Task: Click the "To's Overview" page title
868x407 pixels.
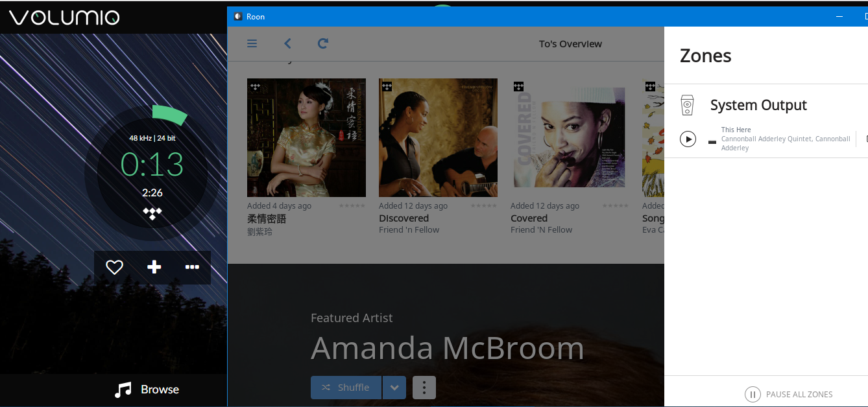Action: coord(570,44)
